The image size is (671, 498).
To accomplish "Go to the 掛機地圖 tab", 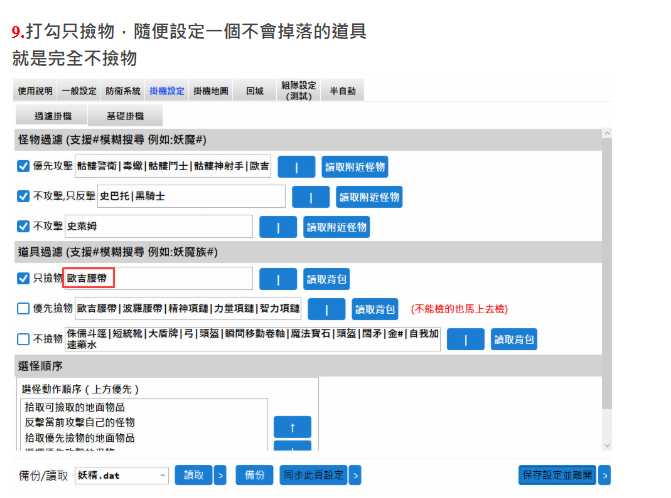I will coord(211,91).
